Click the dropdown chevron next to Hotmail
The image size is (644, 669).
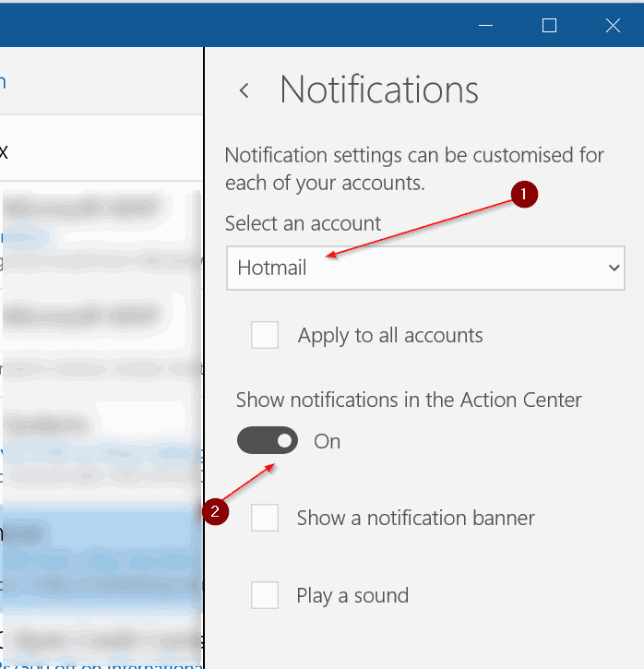pos(614,268)
